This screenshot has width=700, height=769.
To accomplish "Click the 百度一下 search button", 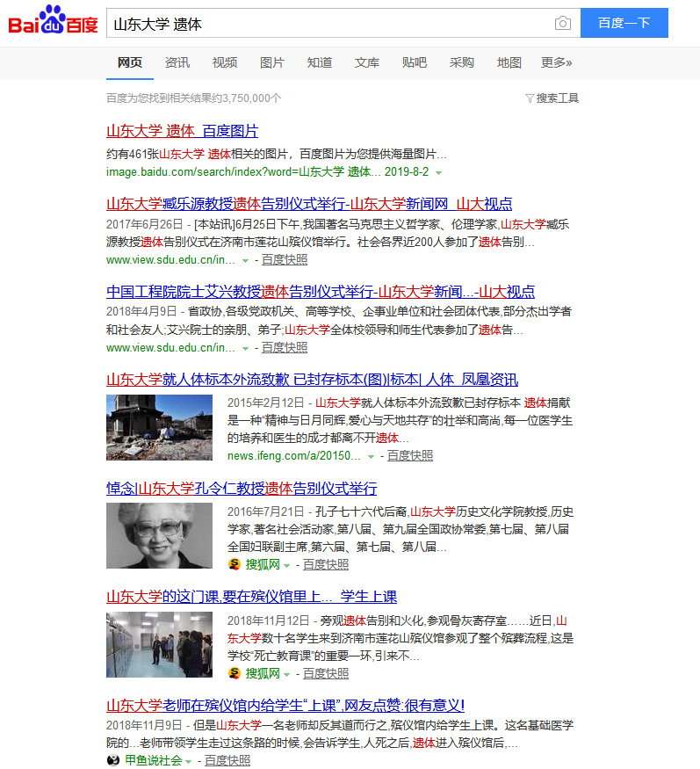I will [x=624, y=23].
